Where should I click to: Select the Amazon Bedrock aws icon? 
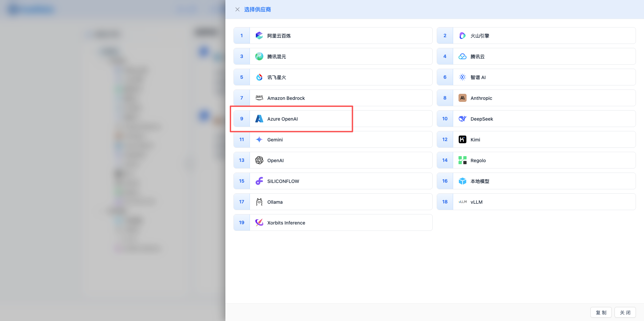pyautogui.click(x=259, y=98)
